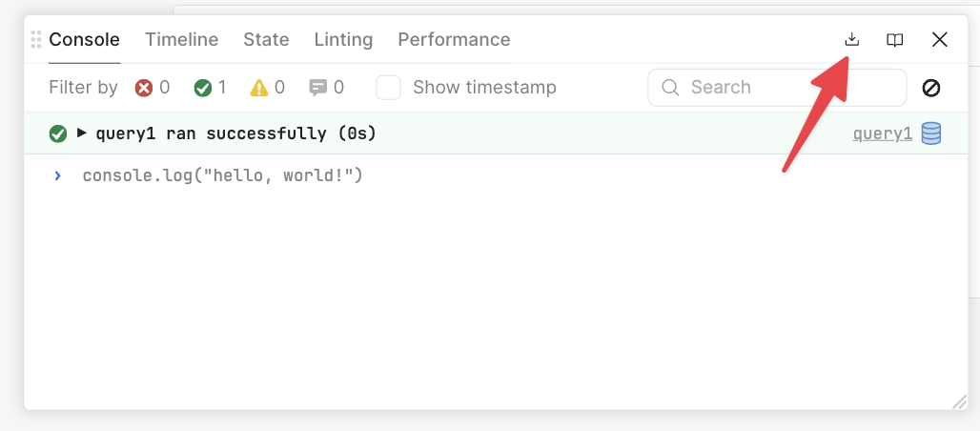The height and width of the screenshot is (431, 980).
Task: Enable the Show timestamp checkbox
Action: click(388, 88)
